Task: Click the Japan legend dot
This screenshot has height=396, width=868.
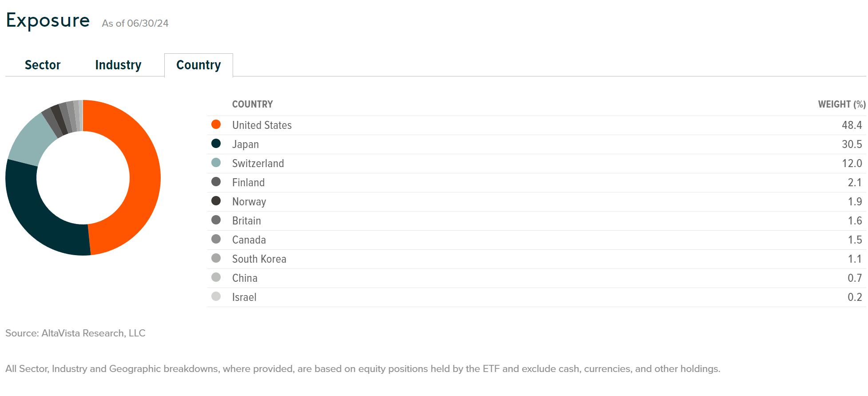Action: [217, 144]
